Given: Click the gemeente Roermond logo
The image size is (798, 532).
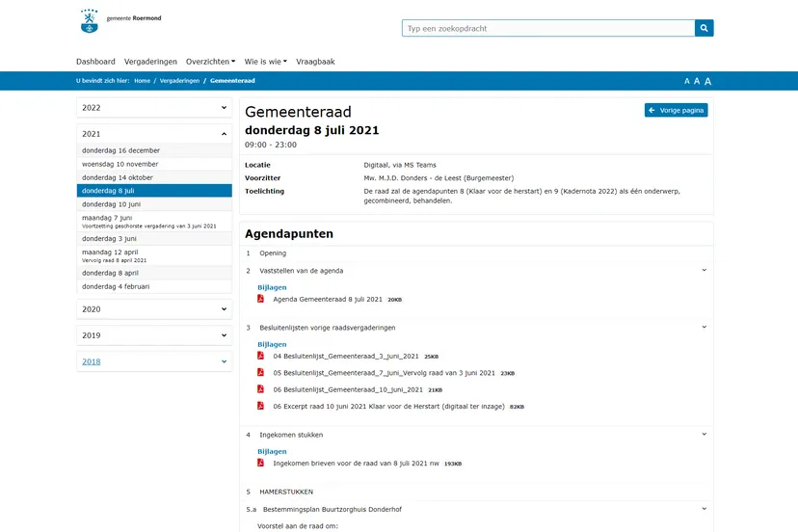Looking at the screenshot, I should 107,21.
